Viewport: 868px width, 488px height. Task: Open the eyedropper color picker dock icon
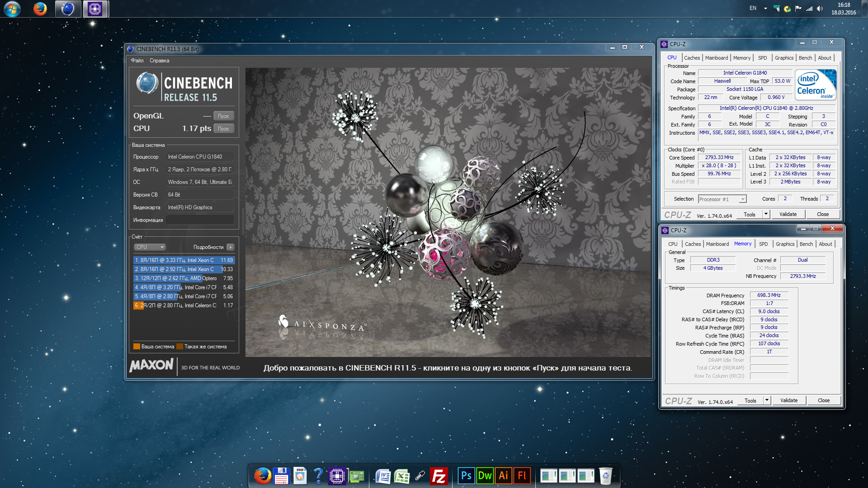click(420, 476)
